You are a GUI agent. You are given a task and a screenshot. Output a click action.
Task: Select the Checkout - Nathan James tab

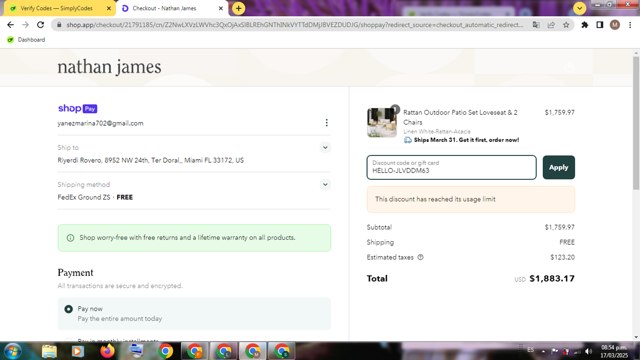pyautogui.click(x=164, y=8)
